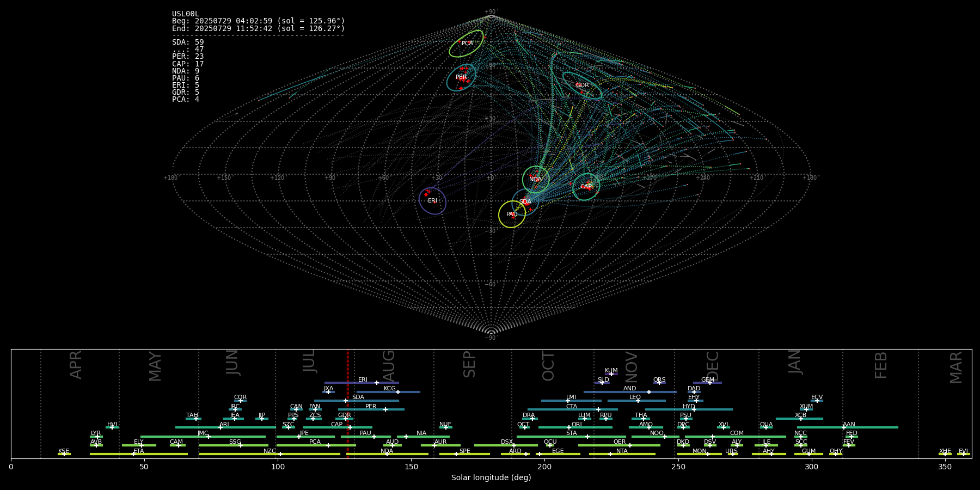Click the HYD shower bar in timeline
The width and height of the screenshot is (980, 490).
689,409
